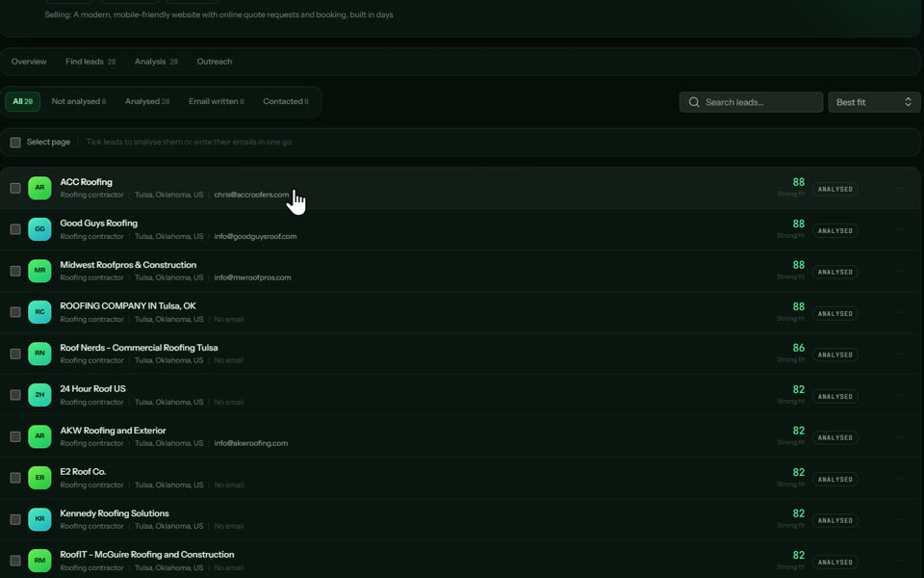Click the E2 Roof Co. ER avatar
The image size is (924, 578).
pos(39,478)
